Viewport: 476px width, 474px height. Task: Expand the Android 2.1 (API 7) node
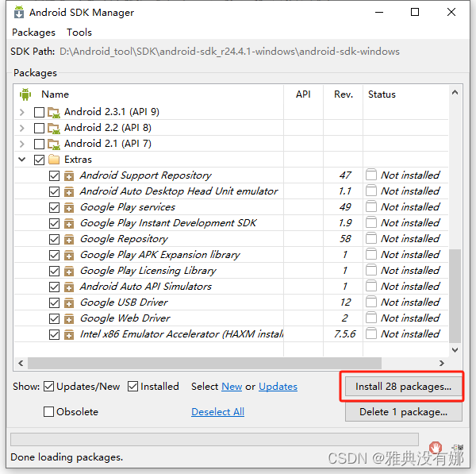(x=22, y=144)
